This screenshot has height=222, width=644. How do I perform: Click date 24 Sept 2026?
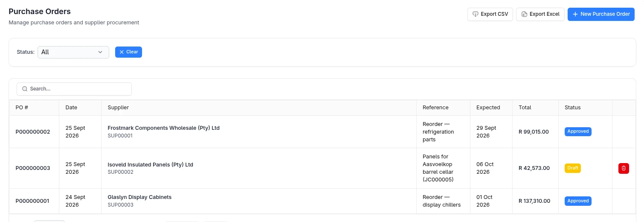pos(75,201)
